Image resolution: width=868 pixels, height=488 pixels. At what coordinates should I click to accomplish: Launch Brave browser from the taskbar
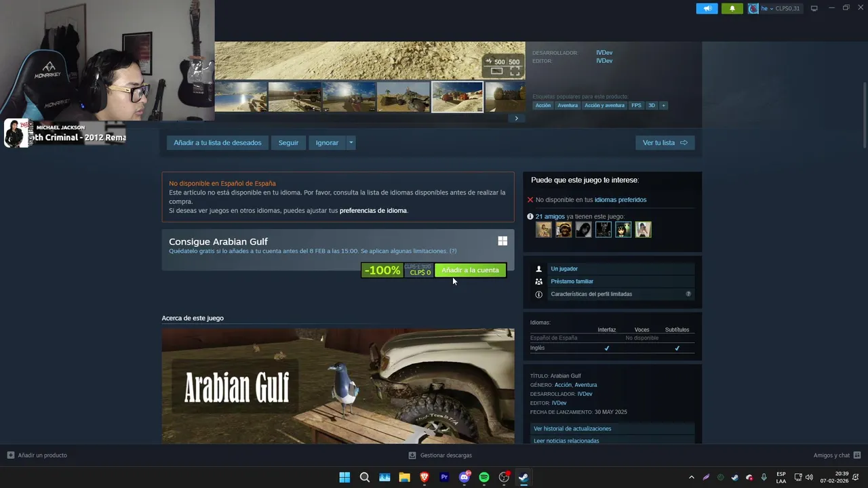point(425,477)
